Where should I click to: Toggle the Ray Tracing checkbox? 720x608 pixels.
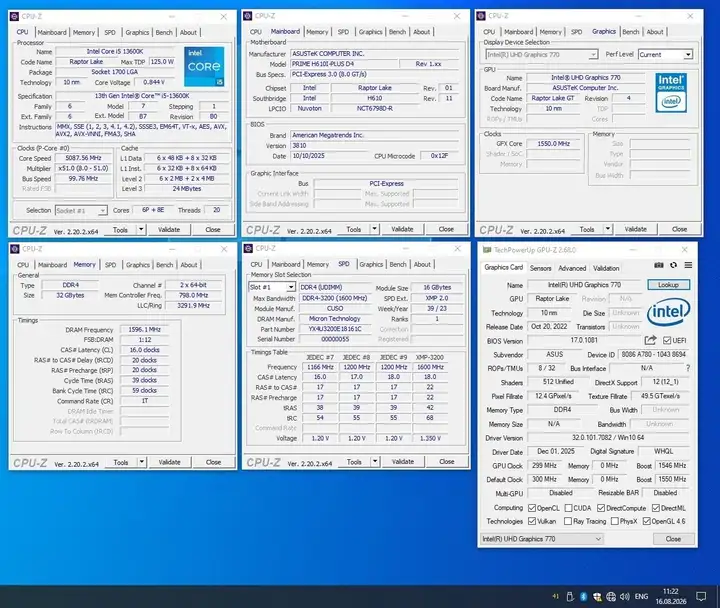(x=568, y=521)
